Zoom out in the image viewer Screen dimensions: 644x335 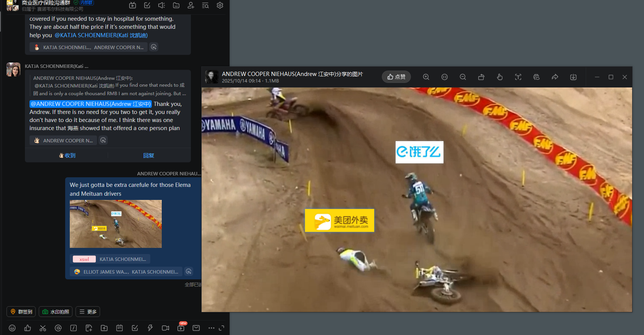coord(463,77)
